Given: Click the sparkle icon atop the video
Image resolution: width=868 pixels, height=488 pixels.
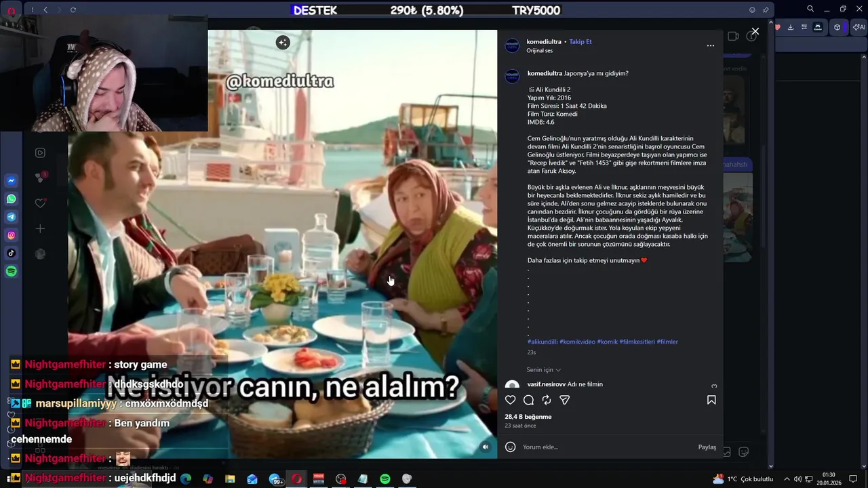Looking at the screenshot, I should click(x=283, y=43).
